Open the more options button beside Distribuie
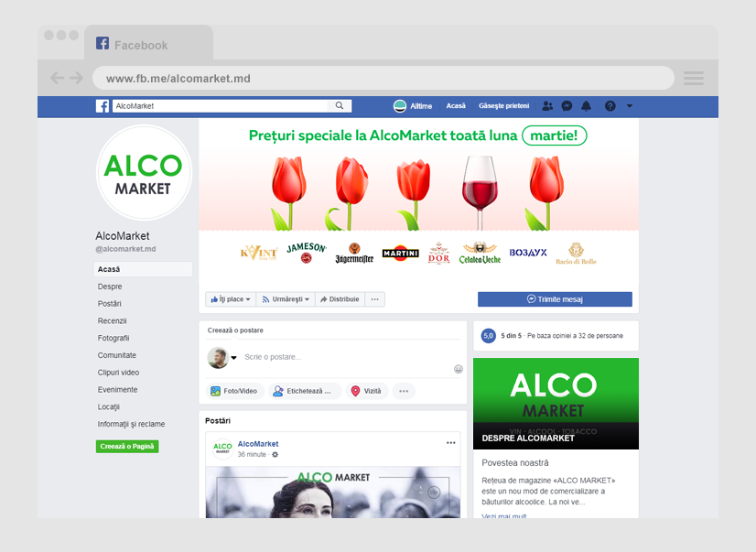This screenshot has height=552, width=756. tap(374, 299)
